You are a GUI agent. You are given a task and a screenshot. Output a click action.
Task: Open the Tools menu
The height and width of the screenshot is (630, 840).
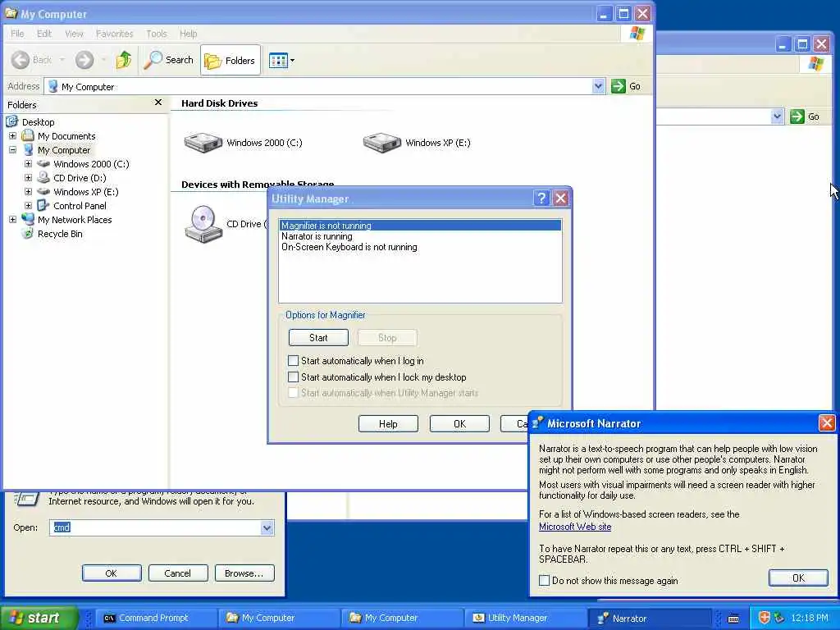[x=157, y=34]
